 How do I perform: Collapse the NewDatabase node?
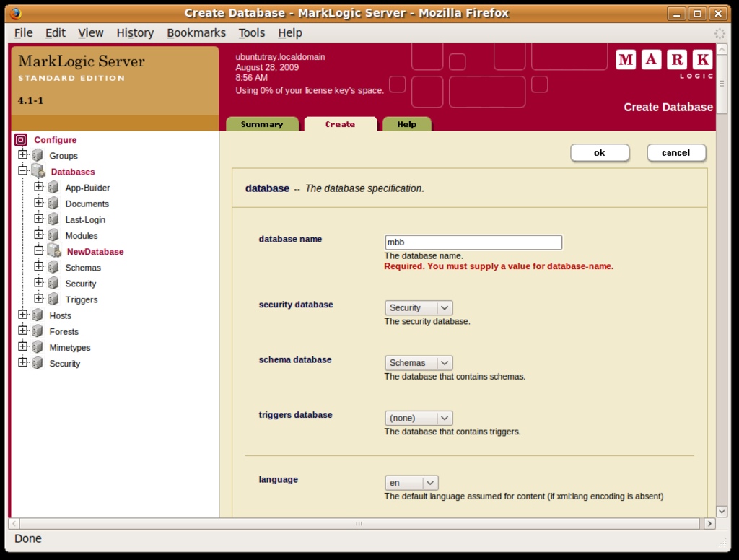pos(39,250)
